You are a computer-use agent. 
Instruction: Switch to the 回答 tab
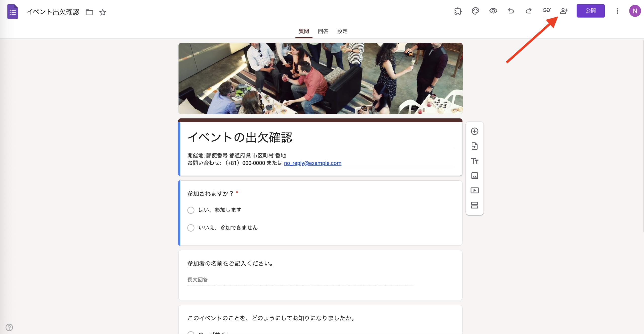tap(323, 31)
